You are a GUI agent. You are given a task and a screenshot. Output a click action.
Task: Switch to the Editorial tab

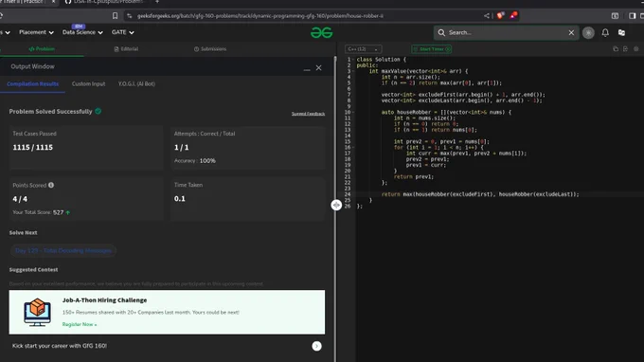[x=126, y=48]
